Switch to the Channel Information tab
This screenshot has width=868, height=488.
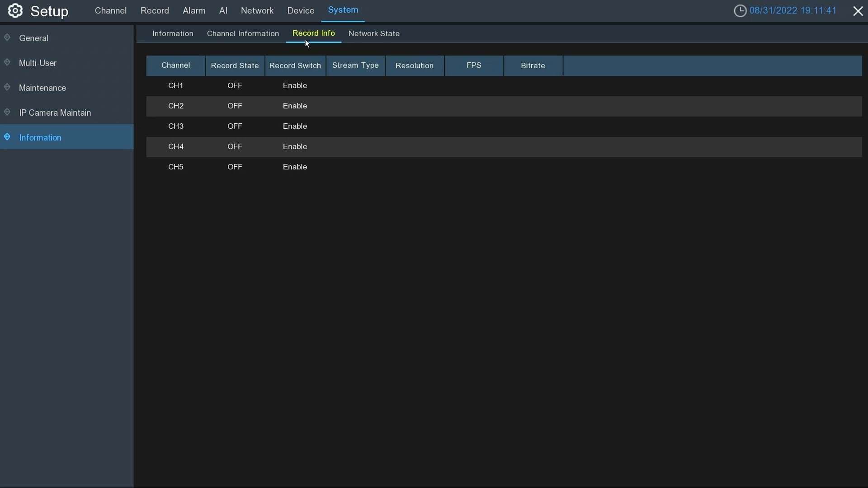tap(243, 33)
